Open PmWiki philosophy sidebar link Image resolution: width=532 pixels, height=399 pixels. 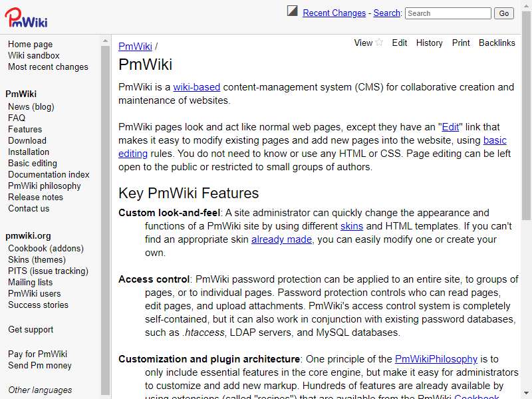coord(44,186)
